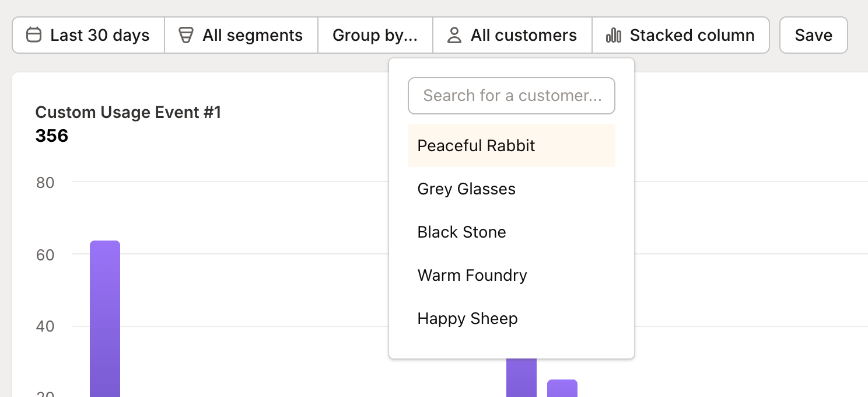The height and width of the screenshot is (397, 868).
Task: Open the All customers filter
Action: click(512, 35)
